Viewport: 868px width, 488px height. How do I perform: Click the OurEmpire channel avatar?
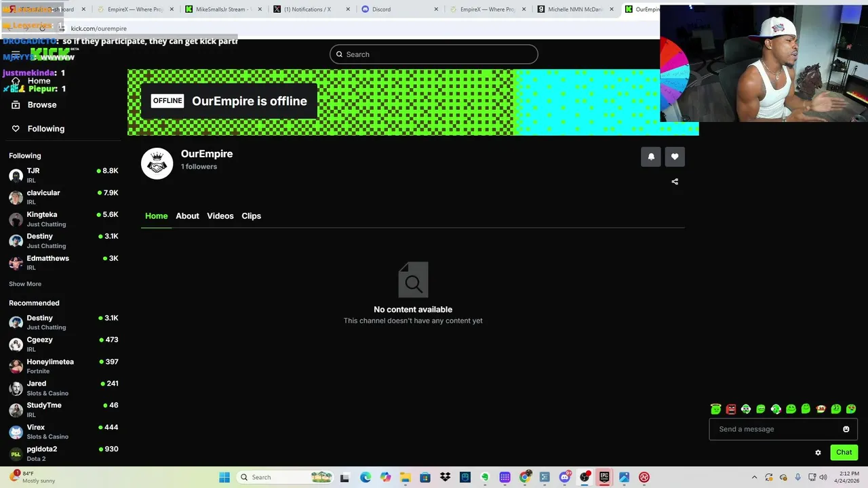(157, 163)
